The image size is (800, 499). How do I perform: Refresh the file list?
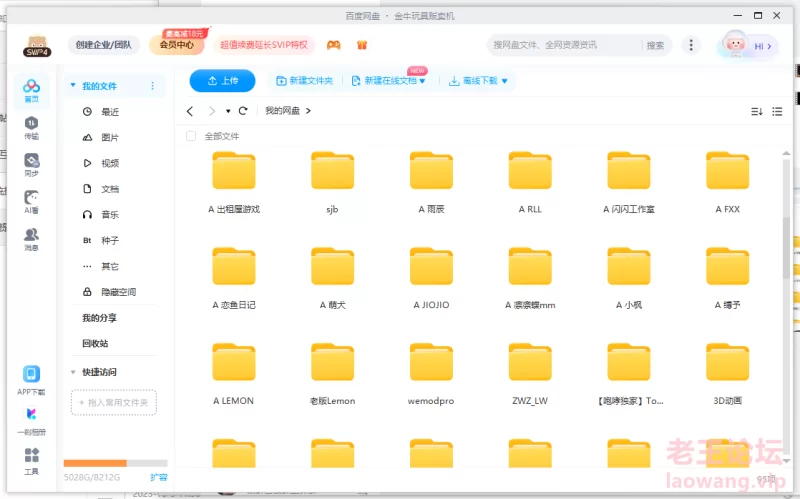pos(243,111)
